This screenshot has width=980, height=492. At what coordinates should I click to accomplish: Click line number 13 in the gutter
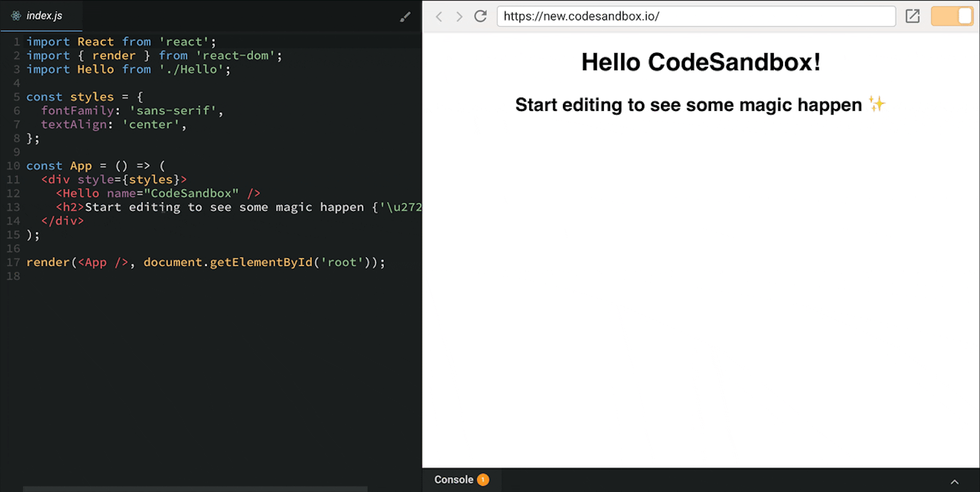click(x=14, y=207)
